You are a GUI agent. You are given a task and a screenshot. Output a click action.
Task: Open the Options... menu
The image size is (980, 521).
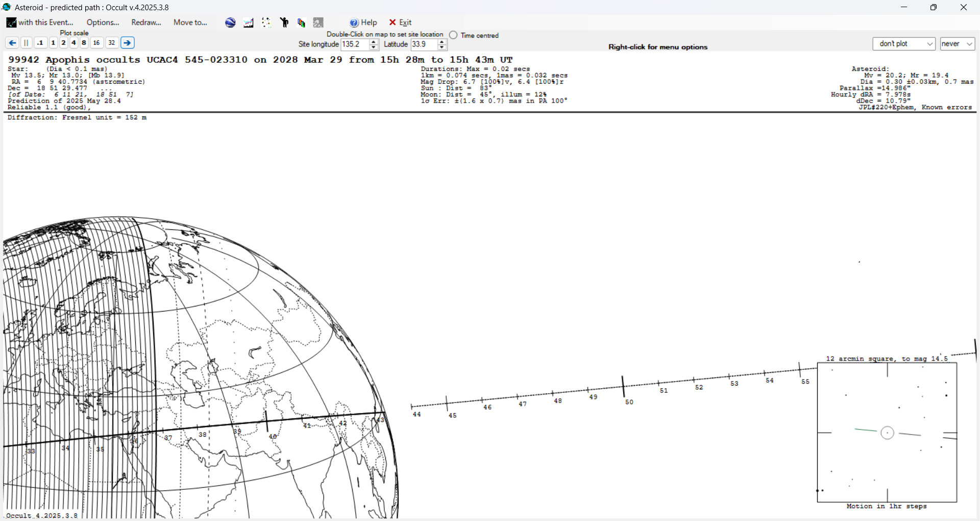(x=103, y=22)
